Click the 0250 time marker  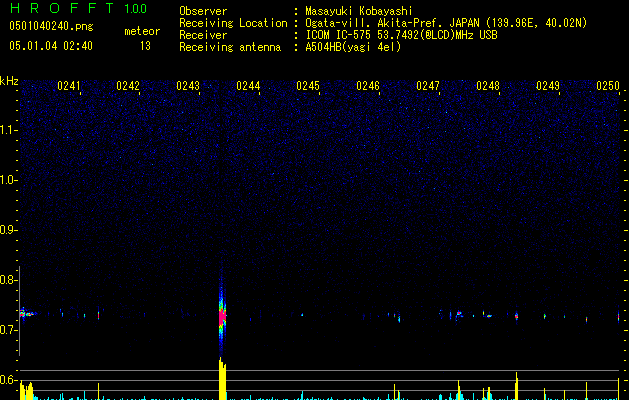[x=608, y=86]
